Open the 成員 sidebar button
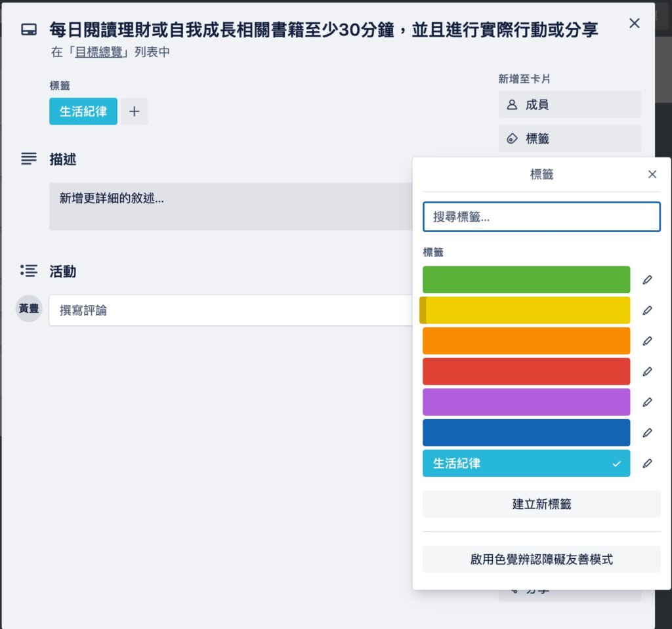The height and width of the screenshot is (629, 672). 570,104
